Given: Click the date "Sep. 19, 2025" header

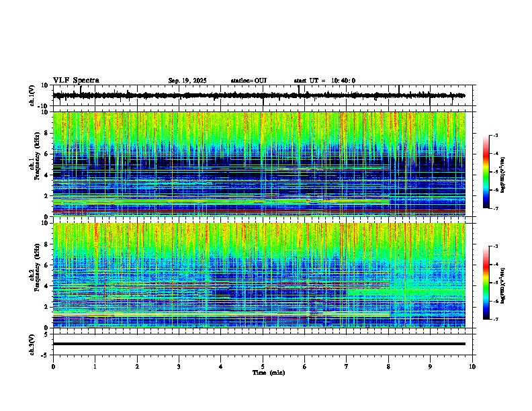Looking at the screenshot, I should 187,81.
